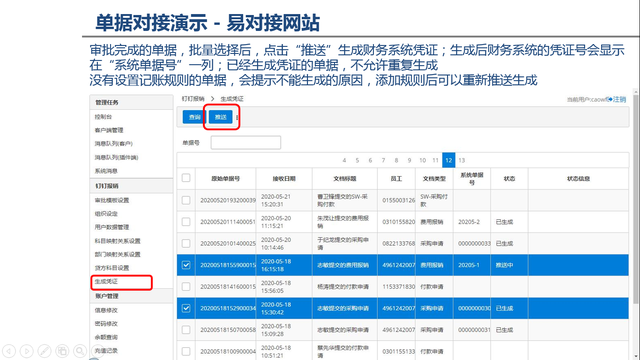Go to previous slide with the back arrow icon
Viewport: 640px width, 360px height.
coord(9,351)
